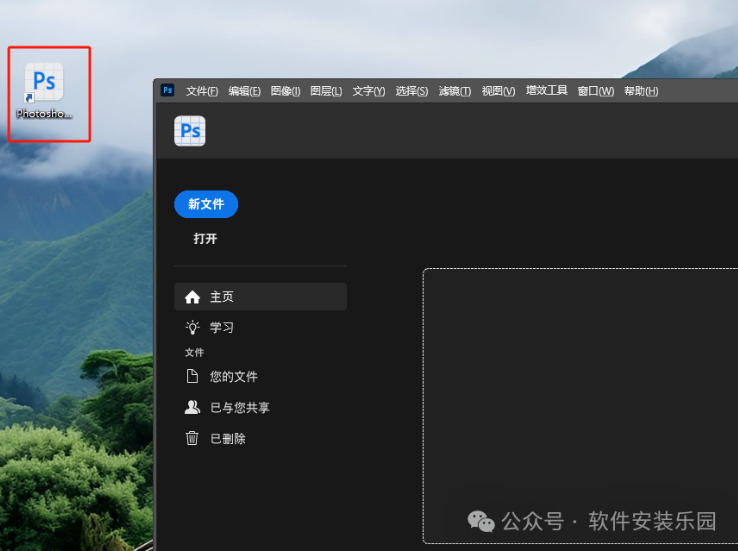Open the 编辑(E) menu
The image size is (738, 551).
coord(244,91)
